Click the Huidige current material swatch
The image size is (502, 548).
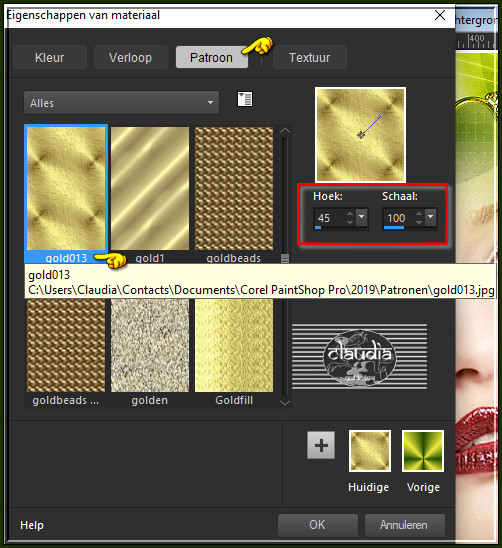pyautogui.click(x=370, y=451)
